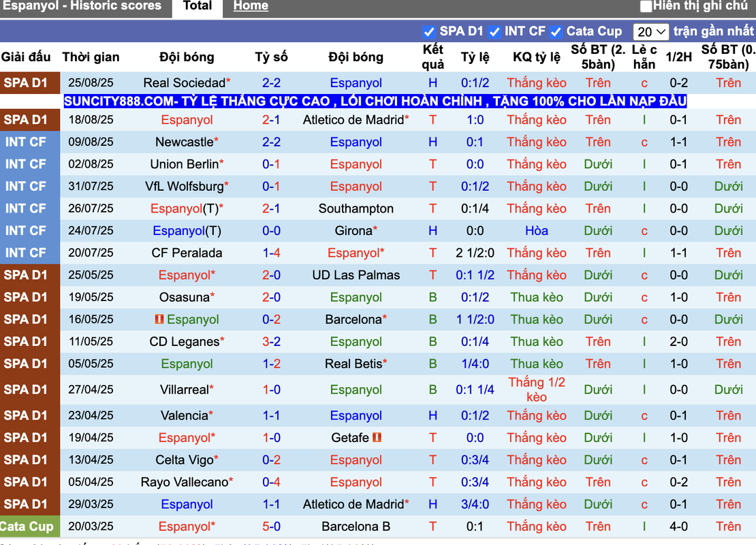Switch to the Total tab
The image size is (756, 545).
(198, 6)
